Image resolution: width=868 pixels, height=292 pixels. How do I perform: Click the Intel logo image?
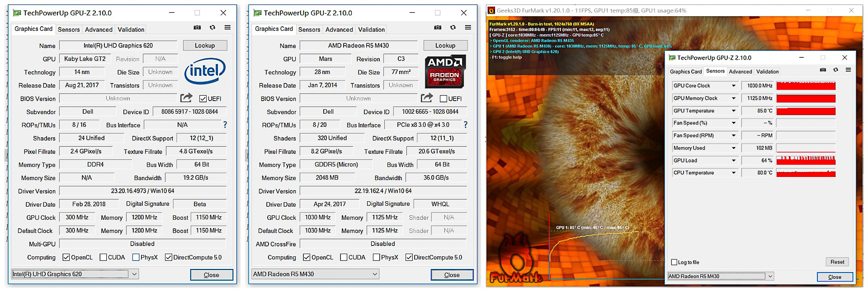tap(205, 71)
